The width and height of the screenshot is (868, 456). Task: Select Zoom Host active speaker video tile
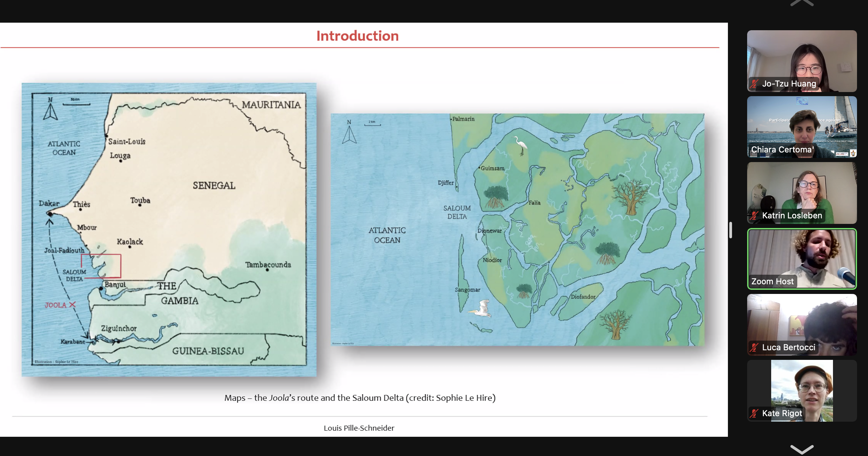tap(802, 259)
